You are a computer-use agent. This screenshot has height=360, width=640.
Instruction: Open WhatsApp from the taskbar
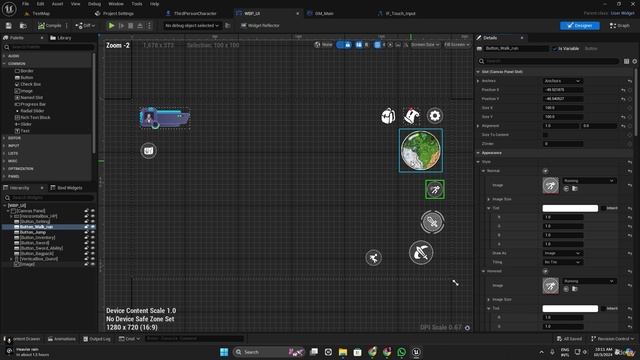point(401,352)
